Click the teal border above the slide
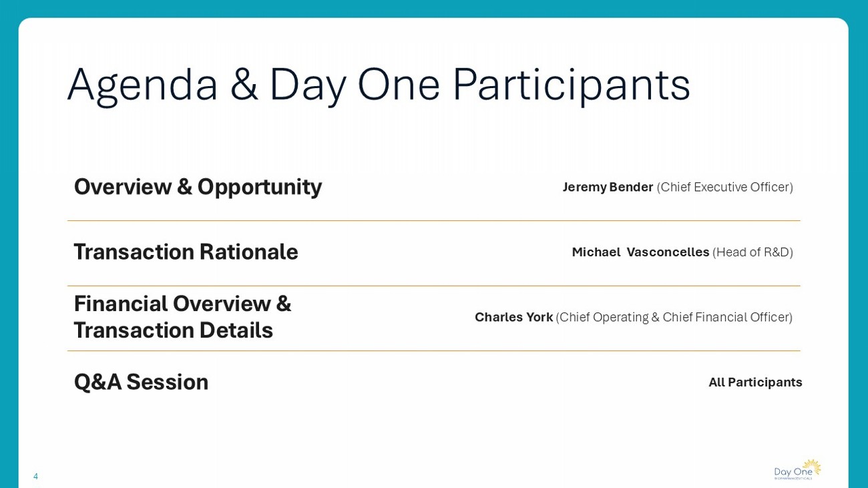868x488 pixels. [434, 8]
